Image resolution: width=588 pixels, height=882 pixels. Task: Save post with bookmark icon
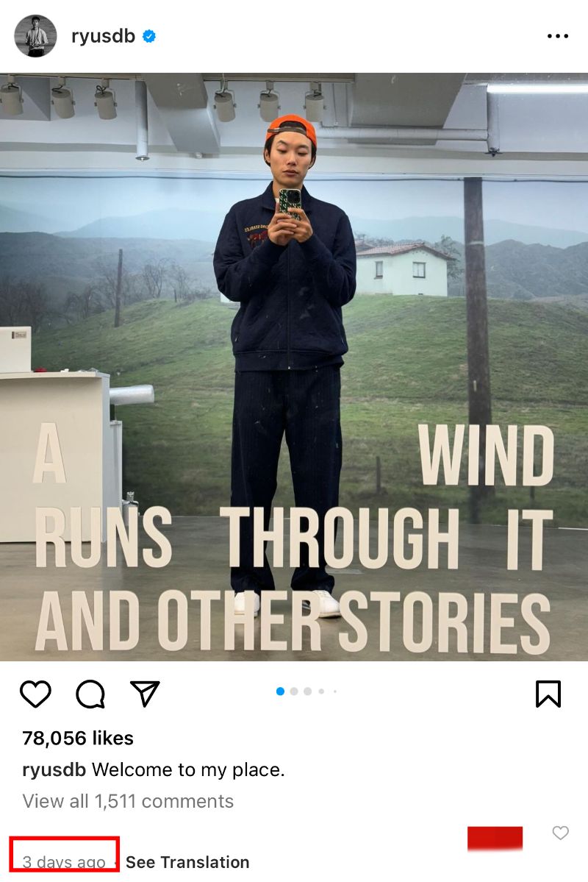[548, 694]
